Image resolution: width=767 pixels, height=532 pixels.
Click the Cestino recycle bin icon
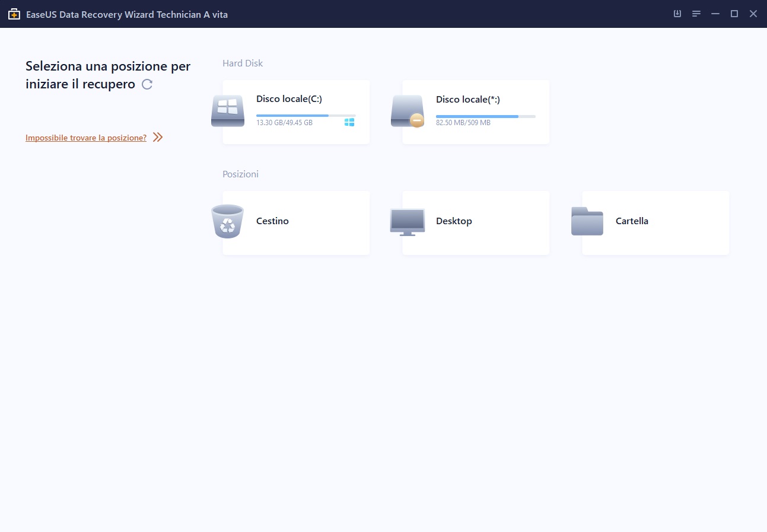(228, 221)
